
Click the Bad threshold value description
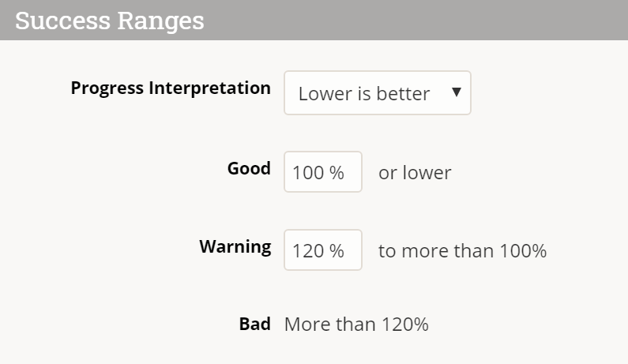(356, 324)
